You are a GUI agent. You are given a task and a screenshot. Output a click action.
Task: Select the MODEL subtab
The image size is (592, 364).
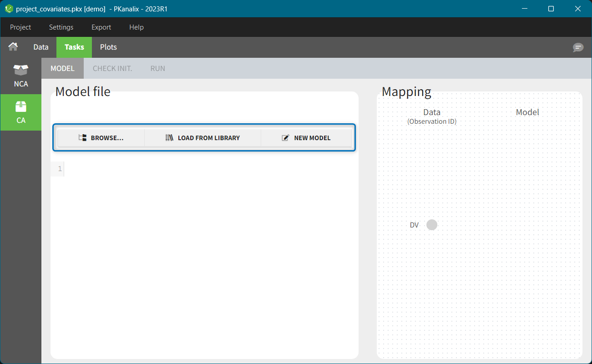tap(62, 69)
